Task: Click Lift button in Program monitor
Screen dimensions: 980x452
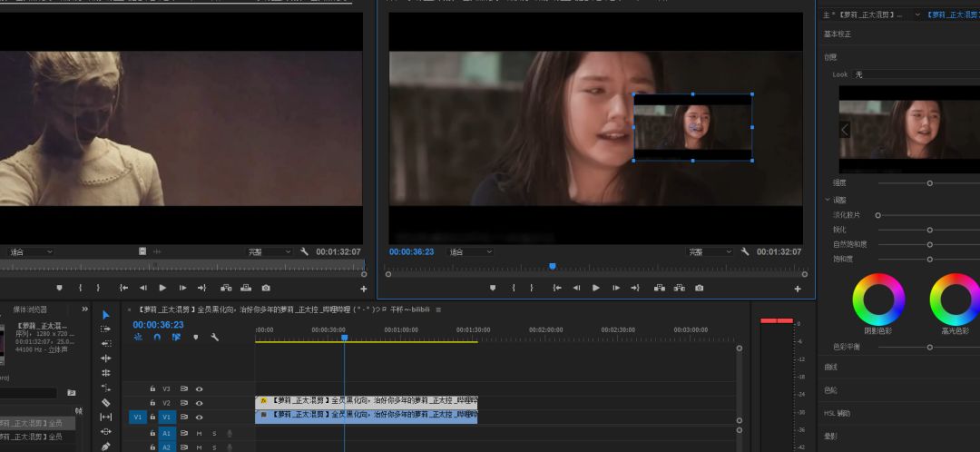Action: point(660,288)
